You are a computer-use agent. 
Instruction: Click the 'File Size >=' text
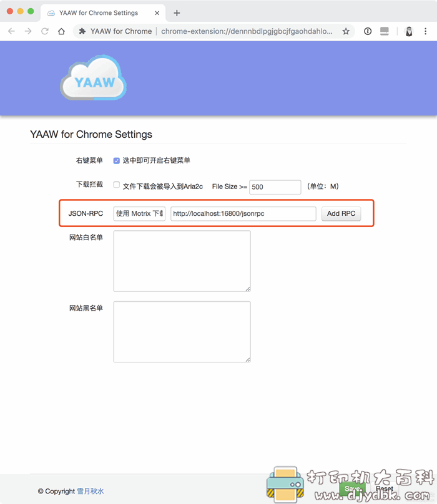230,187
